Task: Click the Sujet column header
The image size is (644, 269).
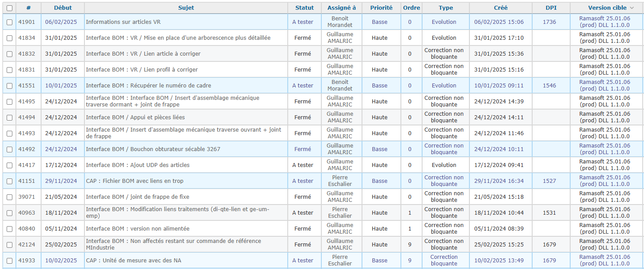Action: point(186,8)
